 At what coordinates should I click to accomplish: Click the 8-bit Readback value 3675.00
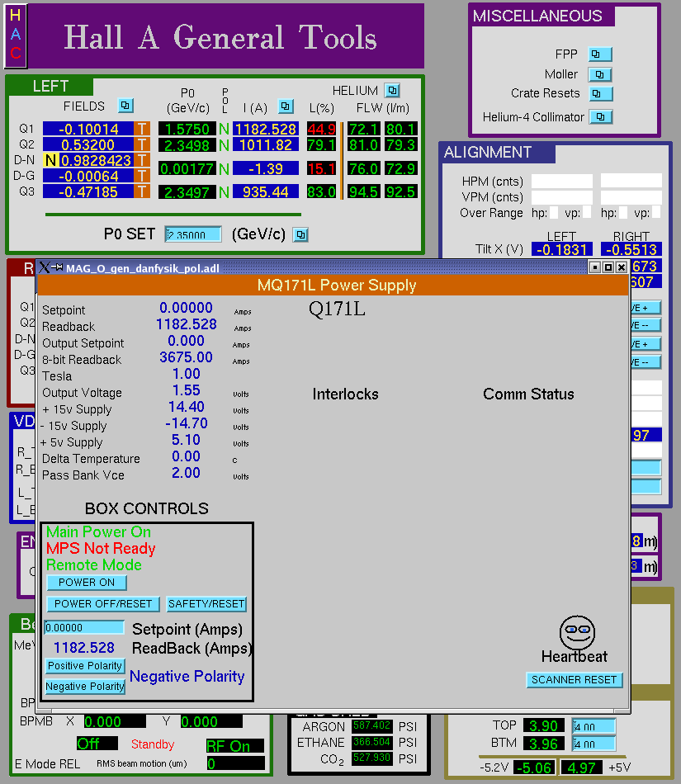coord(186,357)
